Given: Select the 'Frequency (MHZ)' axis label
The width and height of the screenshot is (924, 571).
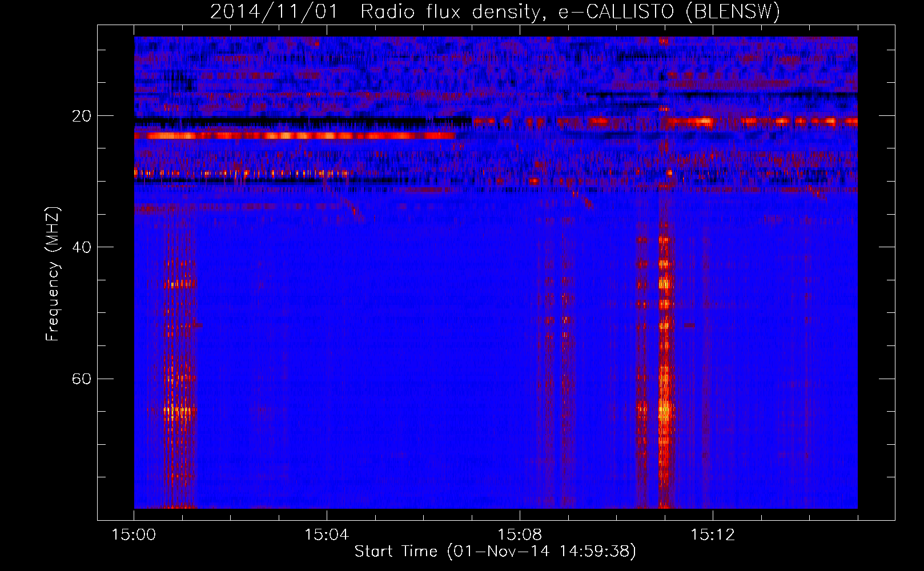Looking at the screenshot, I should tap(53, 274).
